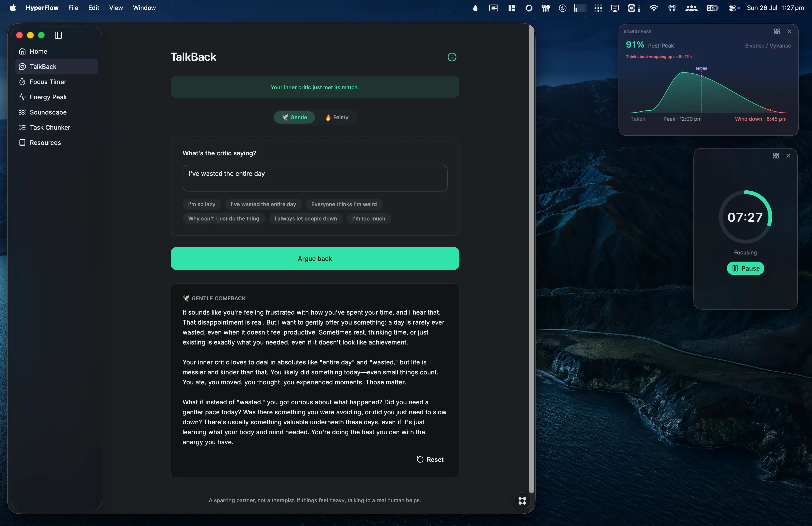This screenshot has width=812, height=526.
Task: Pick "Everyone thinks I'm weird" chip
Action: tap(344, 204)
